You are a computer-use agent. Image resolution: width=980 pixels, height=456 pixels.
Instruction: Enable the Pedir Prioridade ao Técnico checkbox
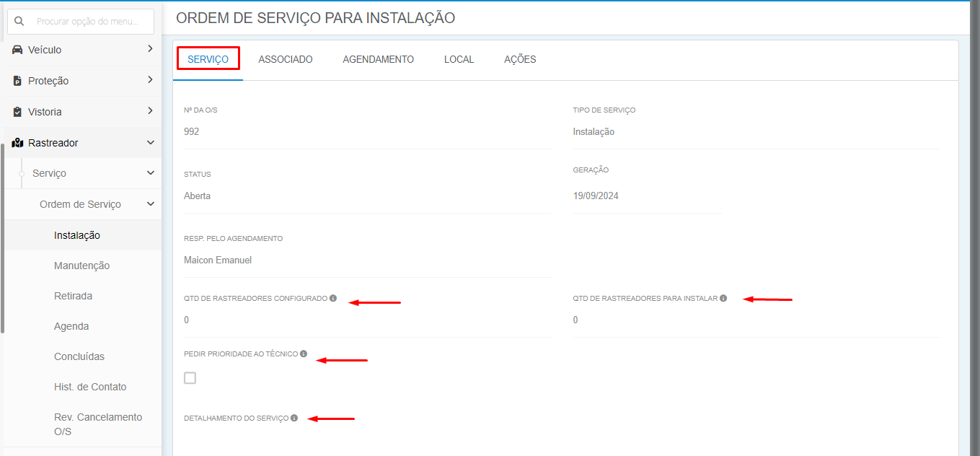[190, 378]
